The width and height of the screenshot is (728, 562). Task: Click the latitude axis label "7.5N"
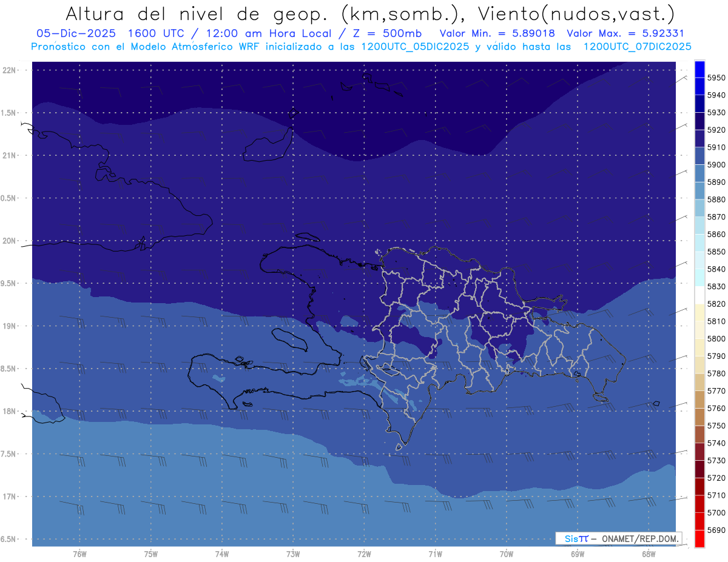coord(8,453)
